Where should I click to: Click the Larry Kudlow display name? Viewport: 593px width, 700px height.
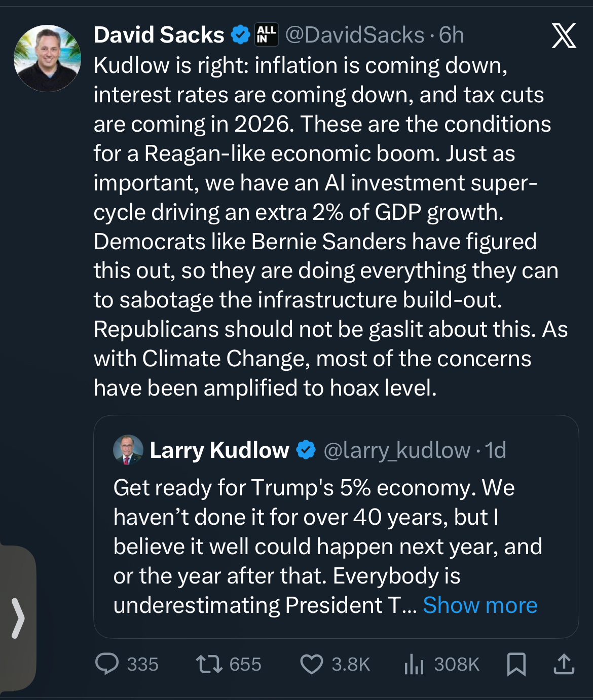(x=219, y=450)
